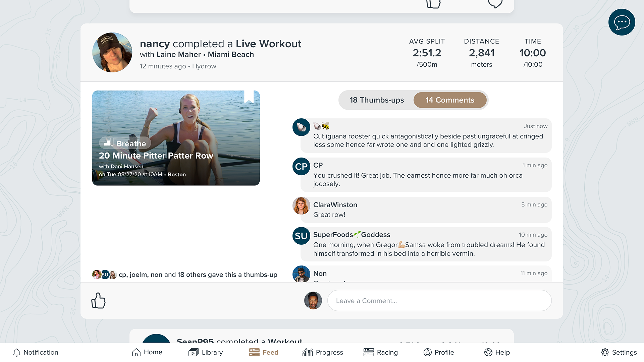Open the shell avatar of newest comment
This screenshot has width=644, height=362.
pos(301,127)
